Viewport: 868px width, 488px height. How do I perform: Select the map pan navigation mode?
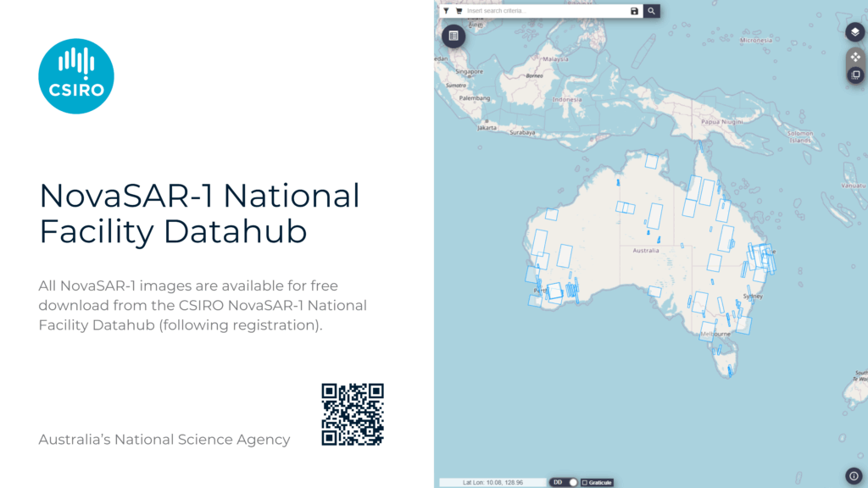pos(855,57)
